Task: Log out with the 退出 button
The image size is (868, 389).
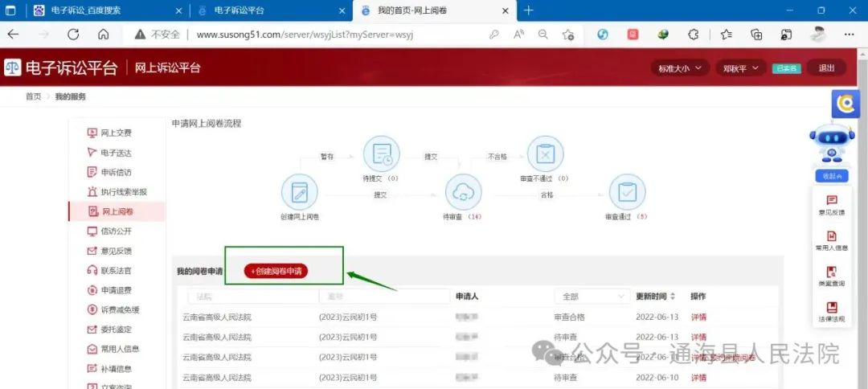Action: coord(826,68)
